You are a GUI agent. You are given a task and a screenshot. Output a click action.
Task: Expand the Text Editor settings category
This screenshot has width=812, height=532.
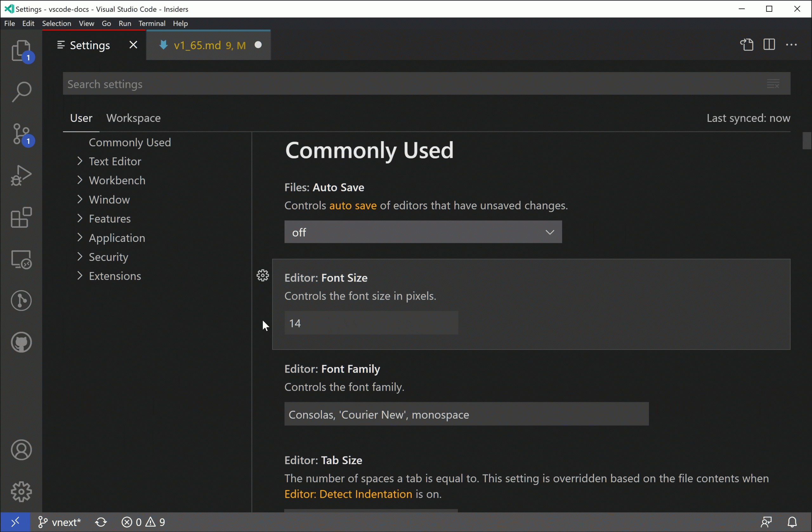pos(115,162)
